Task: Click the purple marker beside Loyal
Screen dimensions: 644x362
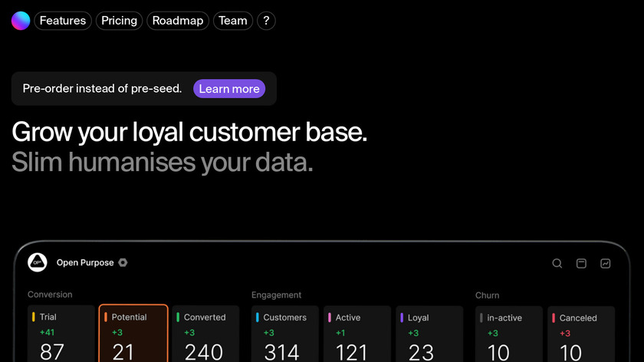Action: pyautogui.click(x=402, y=318)
